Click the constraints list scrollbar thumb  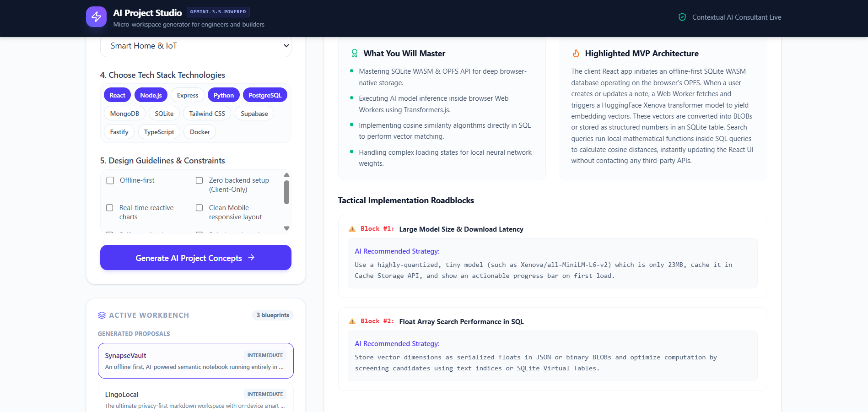tap(287, 192)
